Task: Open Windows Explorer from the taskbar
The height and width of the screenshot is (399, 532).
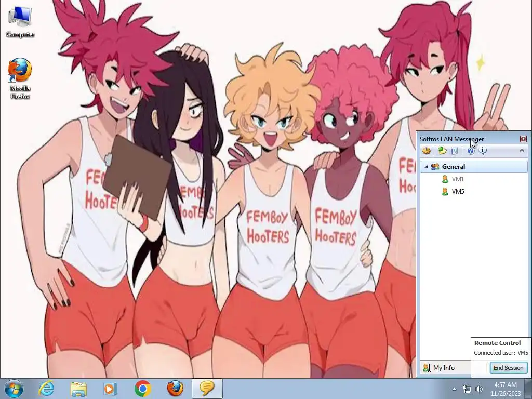Action: tap(78, 389)
